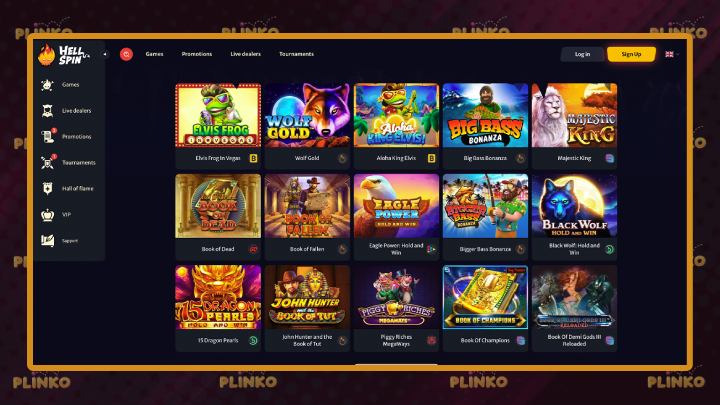Open the Wolf Gold game thumbnail
Viewport: 720px width, 405px height.
[x=307, y=115]
